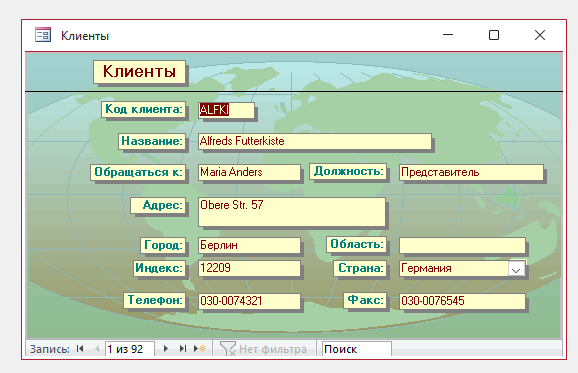Image resolution: width=578 pixels, height=373 pixels.
Task: Click the record number box showing 1 из 92
Action: click(x=129, y=349)
